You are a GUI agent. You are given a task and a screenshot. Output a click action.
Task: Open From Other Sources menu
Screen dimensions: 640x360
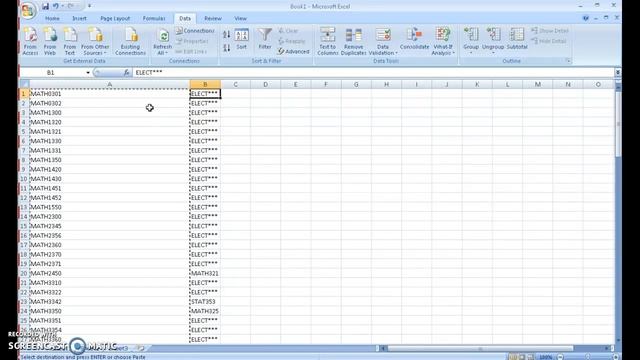95,41
